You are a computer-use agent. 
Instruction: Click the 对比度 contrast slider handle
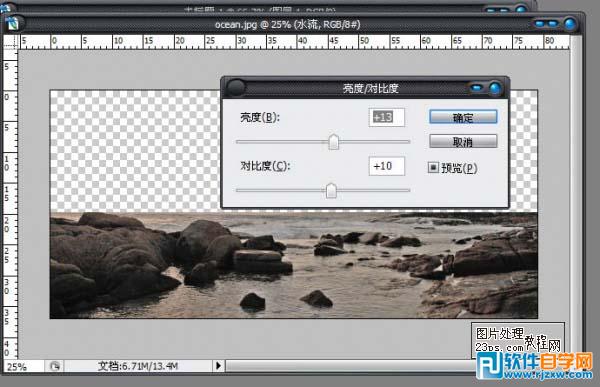[331, 191]
